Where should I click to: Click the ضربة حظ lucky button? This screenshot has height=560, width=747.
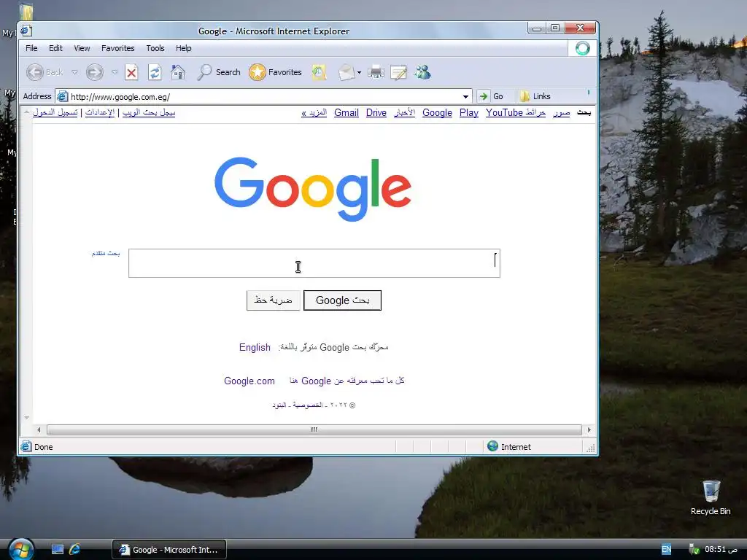point(274,300)
